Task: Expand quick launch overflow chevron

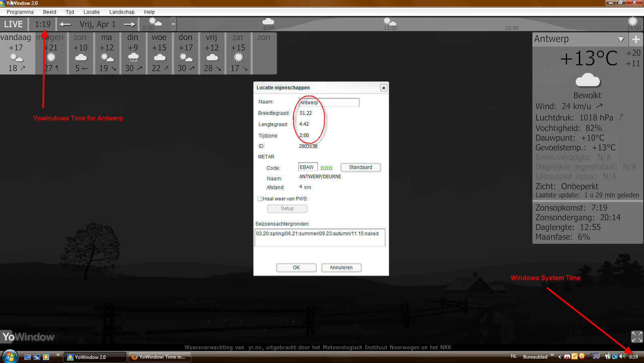Action: [x=58, y=355]
